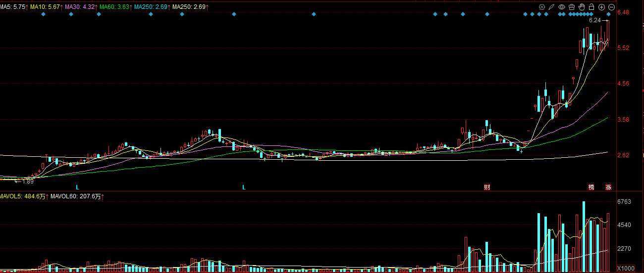
Task: Click the blue diamond marker beneath the minus icon
Action: point(609,14)
